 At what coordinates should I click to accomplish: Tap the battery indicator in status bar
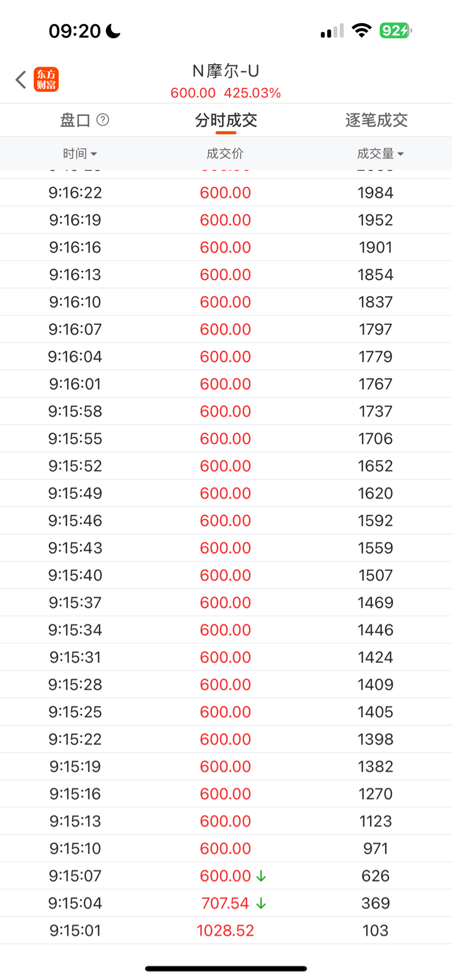[395, 31]
